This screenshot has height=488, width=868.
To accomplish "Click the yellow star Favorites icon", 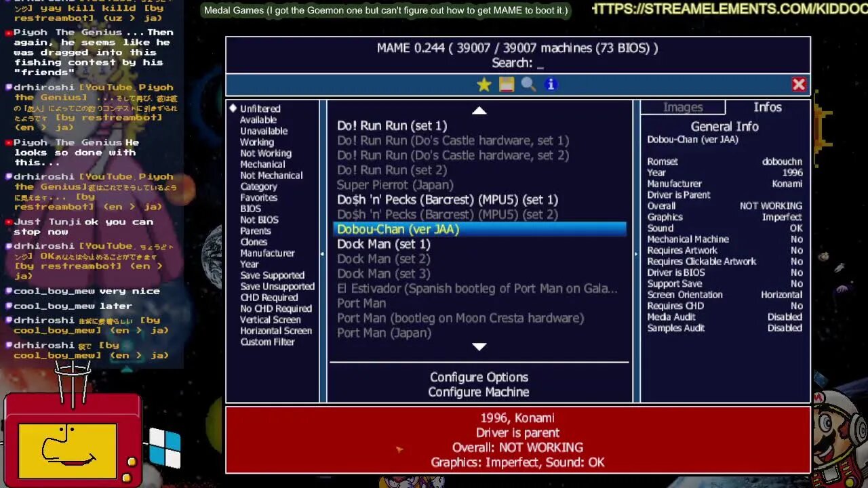I will [484, 85].
